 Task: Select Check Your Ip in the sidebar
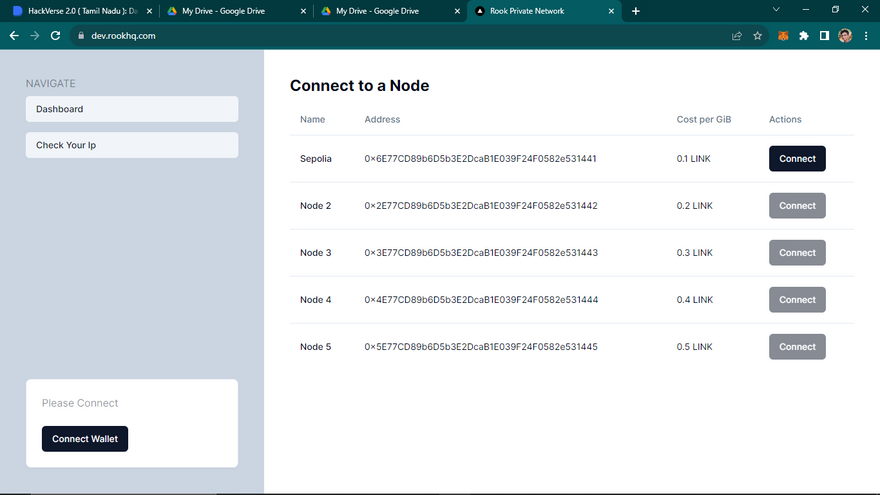132,145
